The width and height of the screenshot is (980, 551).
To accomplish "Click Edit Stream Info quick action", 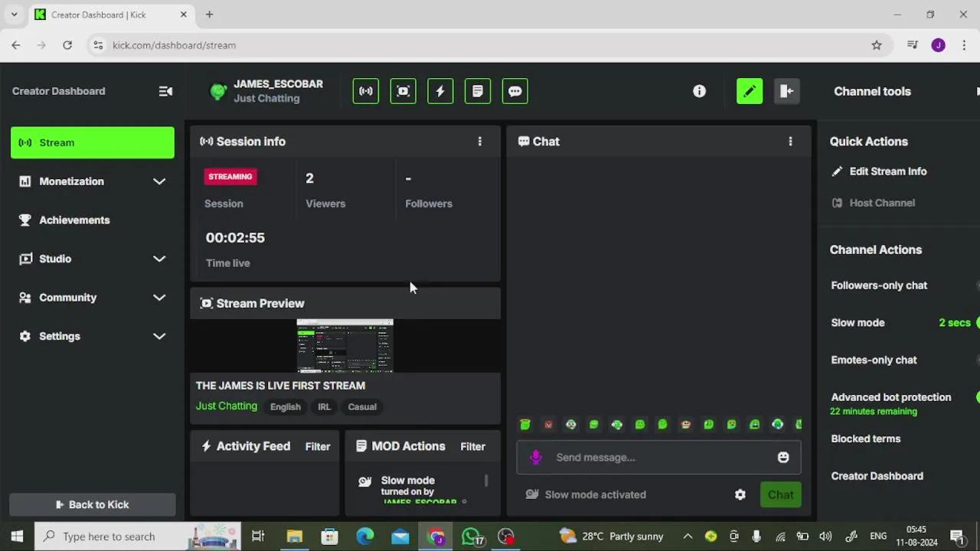I will pos(879,171).
